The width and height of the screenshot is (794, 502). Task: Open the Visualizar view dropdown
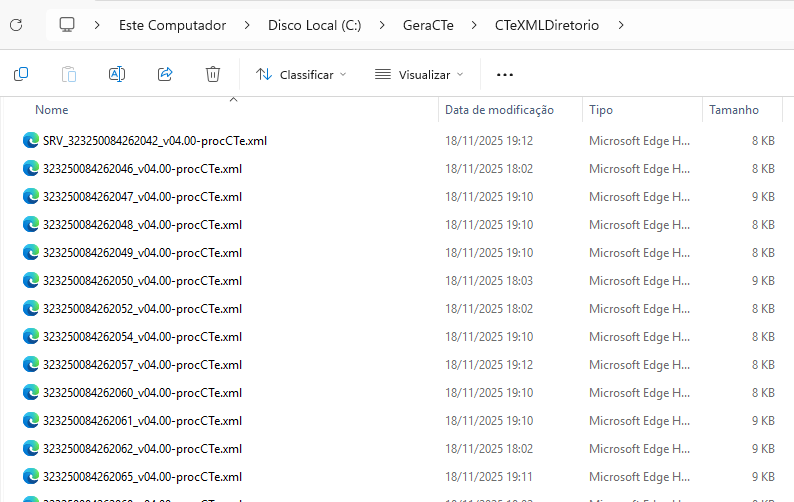tap(419, 74)
